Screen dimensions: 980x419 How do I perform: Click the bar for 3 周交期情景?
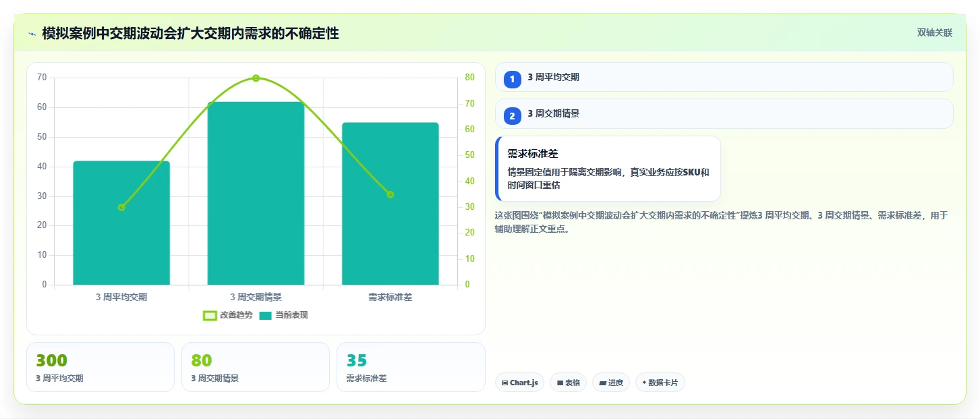(256, 193)
